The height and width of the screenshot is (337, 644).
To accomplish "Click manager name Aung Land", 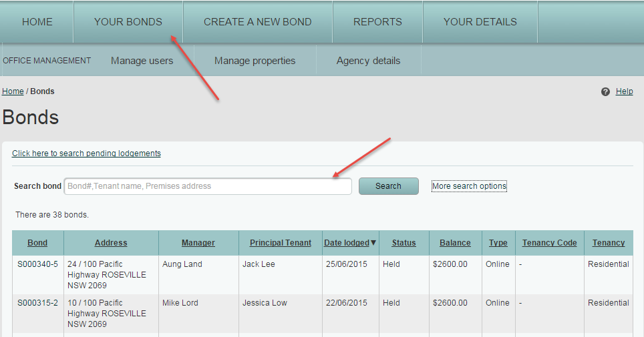I will coord(182,264).
